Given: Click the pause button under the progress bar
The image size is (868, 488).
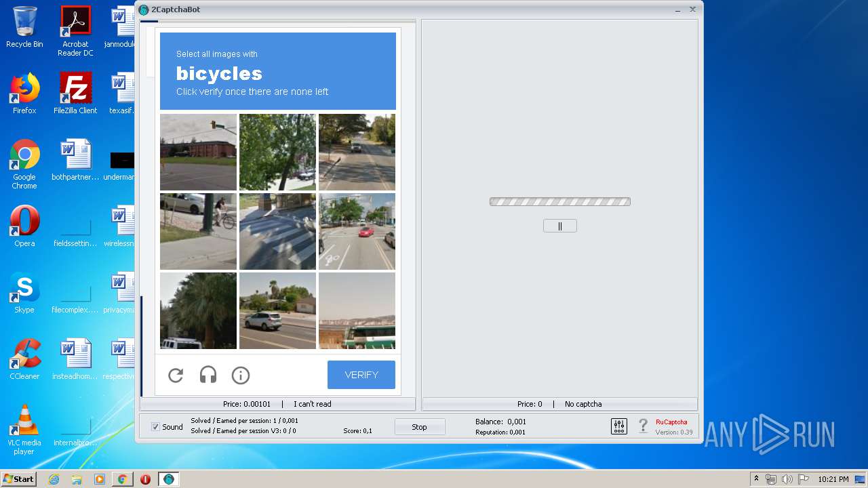Looking at the screenshot, I should click(x=560, y=226).
